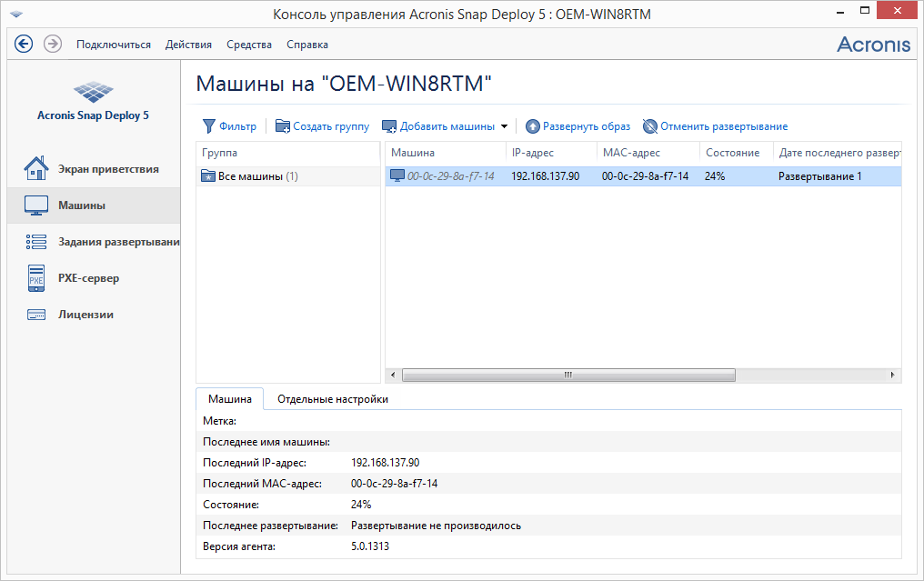Go back with the left arrow button
924x581 pixels.
(x=24, y=44)
